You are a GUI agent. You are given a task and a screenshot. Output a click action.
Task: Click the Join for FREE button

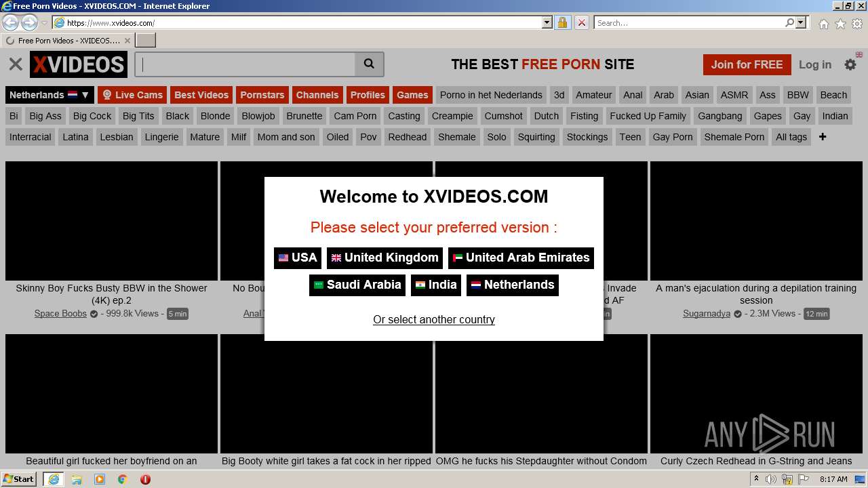pos(747,64)
